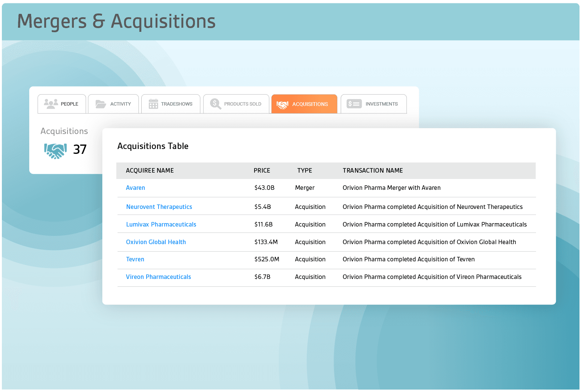Screen dimensions: 581x392
Task: Click the TRANSACTION NAME column header
Action: pyautogui.click(x=373, y=171)
